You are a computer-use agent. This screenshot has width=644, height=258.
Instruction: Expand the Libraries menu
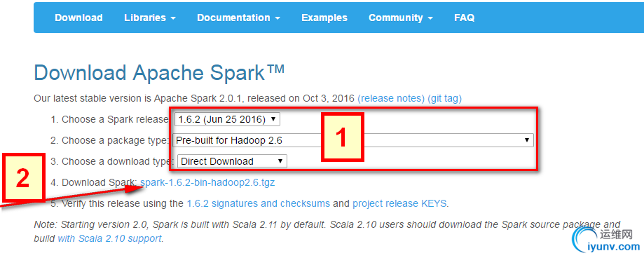click(x=150, y=18)
